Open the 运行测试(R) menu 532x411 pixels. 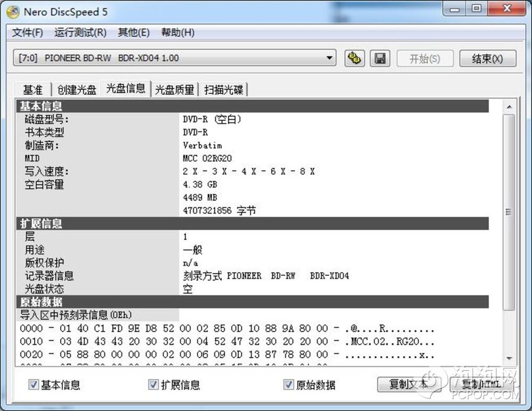coord(80,32)
